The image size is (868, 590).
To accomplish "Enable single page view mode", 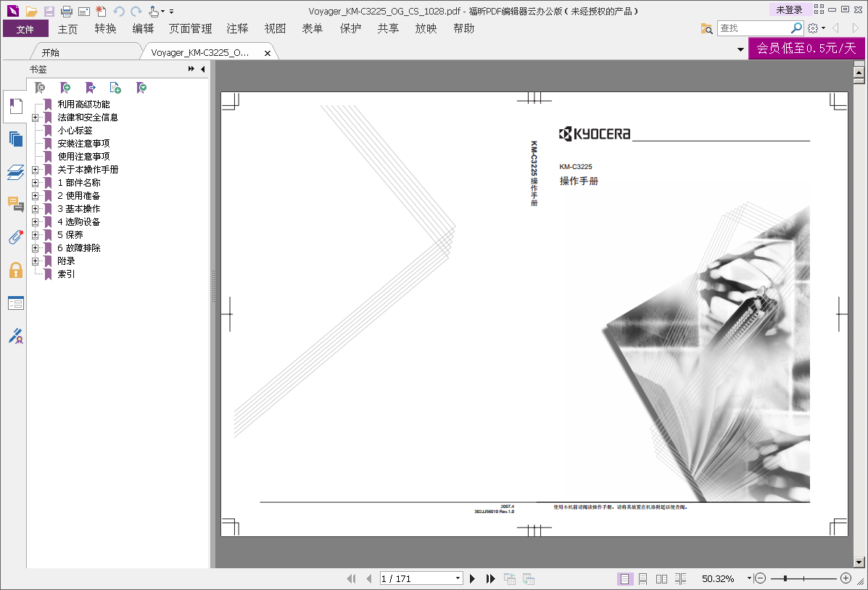I will [x=624, y=579].
